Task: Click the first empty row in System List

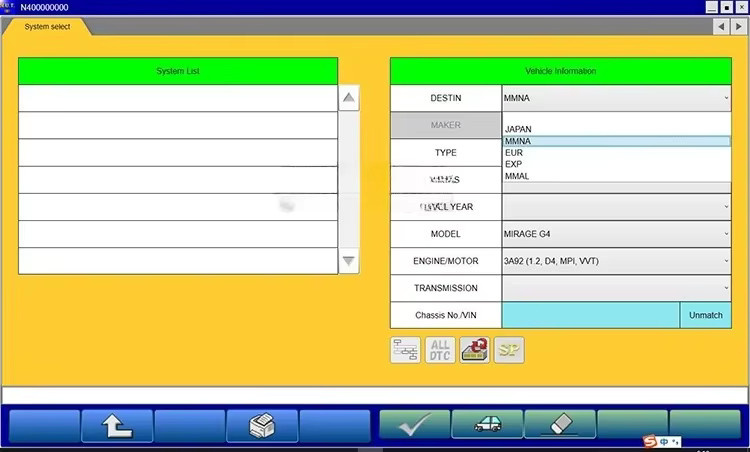Action: pos(178,98)
